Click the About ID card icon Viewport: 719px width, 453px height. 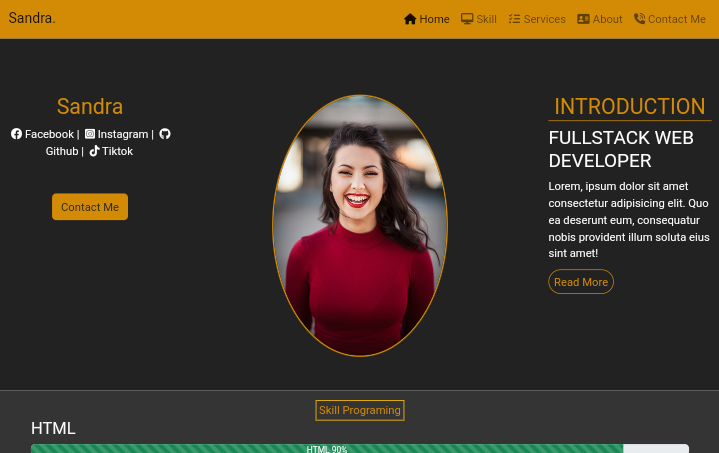coord(583,19)
